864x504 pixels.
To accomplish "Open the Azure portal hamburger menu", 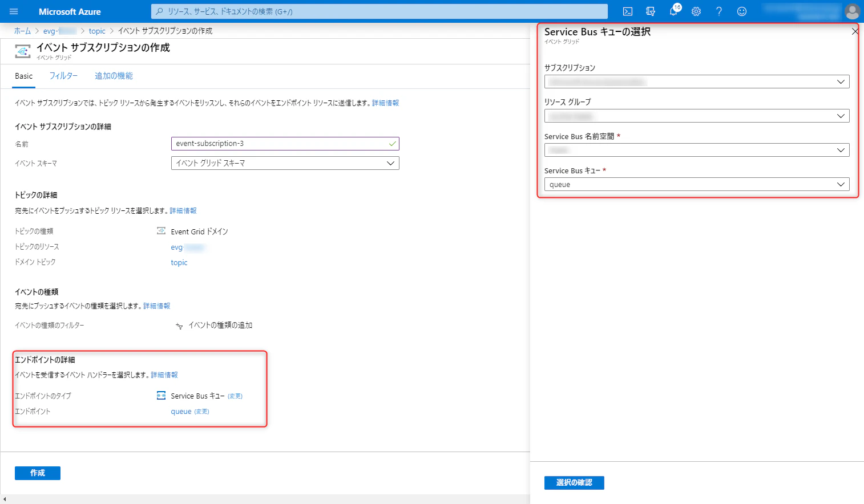I will 14,11.
